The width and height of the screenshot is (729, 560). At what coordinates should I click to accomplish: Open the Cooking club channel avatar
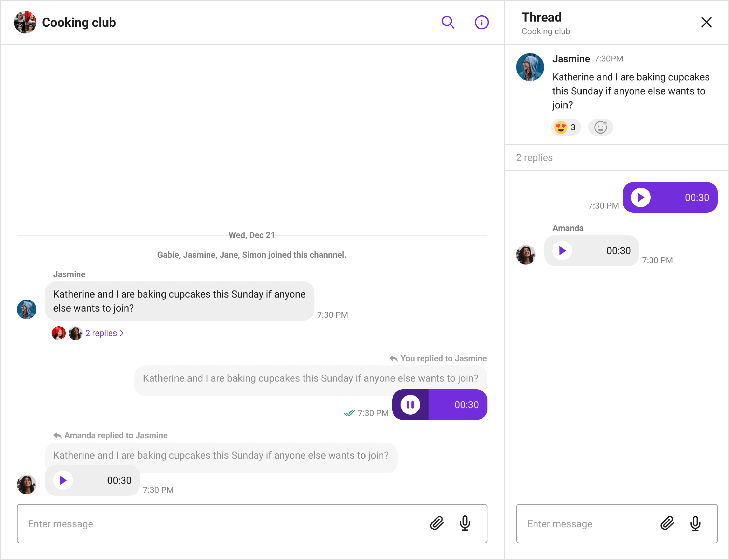25,22
